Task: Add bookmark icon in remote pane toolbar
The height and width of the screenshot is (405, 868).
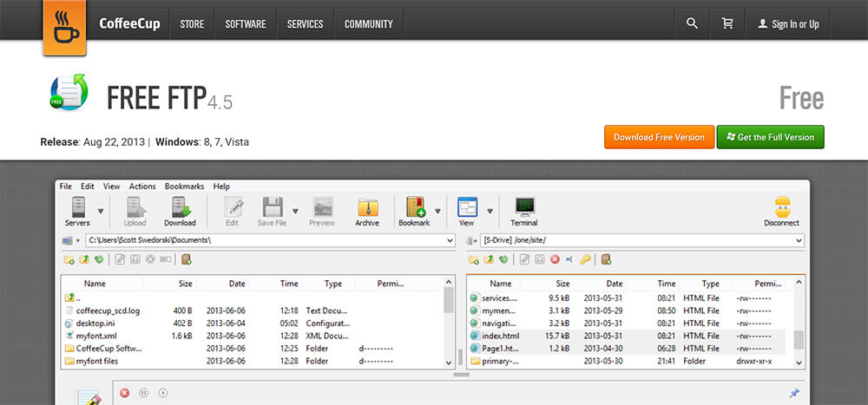Action: (x=606, y=259)
